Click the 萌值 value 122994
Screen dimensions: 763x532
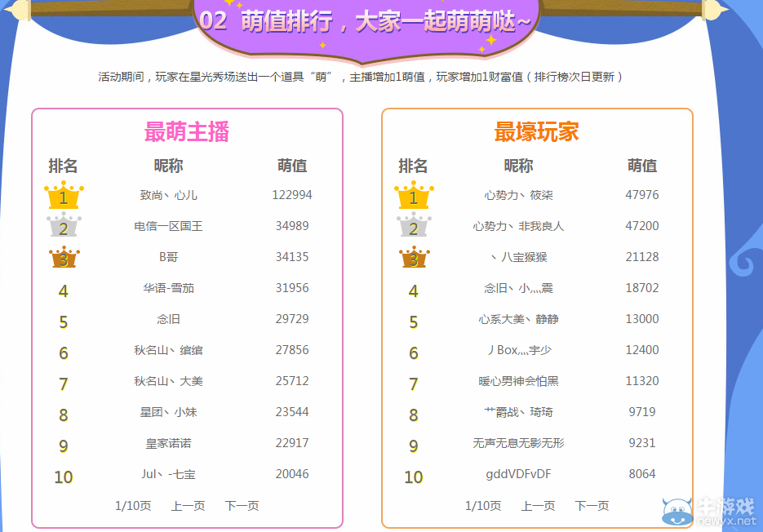[292, 195]
